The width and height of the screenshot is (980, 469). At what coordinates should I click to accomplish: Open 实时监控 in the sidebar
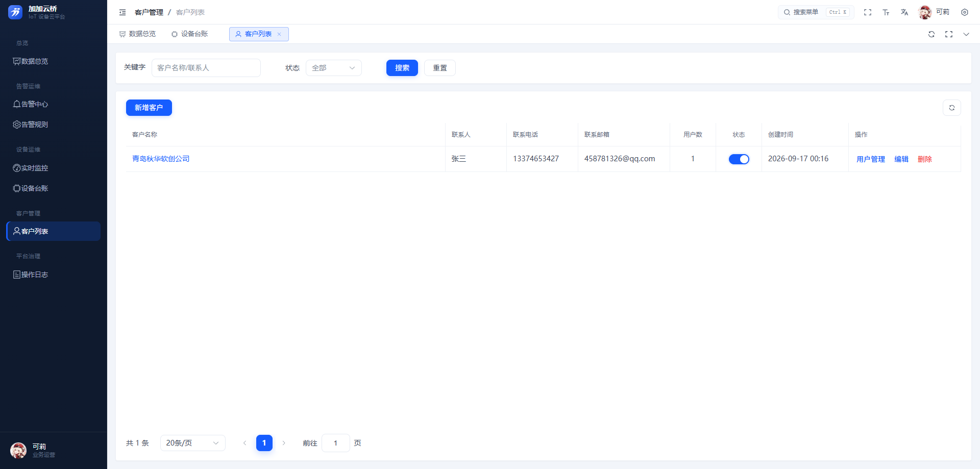(x=54, y=168)
